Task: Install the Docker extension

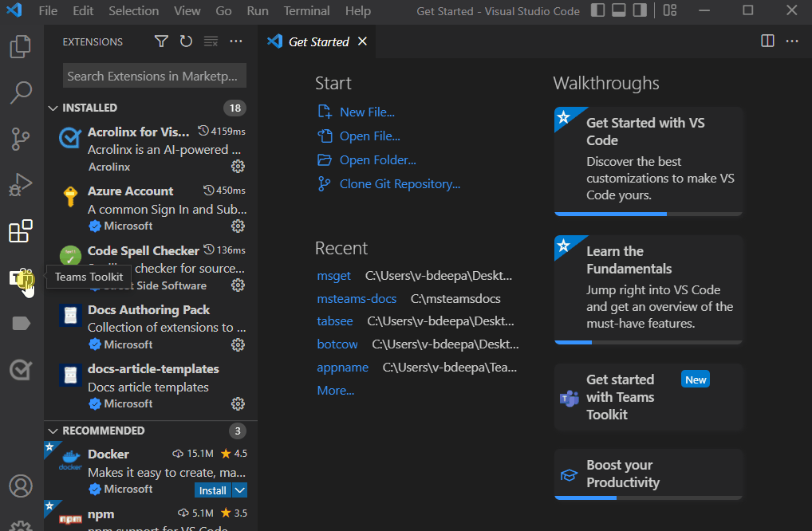Action: point(211,490)
